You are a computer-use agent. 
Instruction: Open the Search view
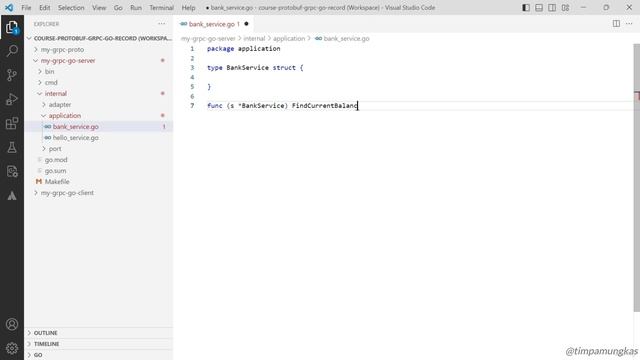12,51
